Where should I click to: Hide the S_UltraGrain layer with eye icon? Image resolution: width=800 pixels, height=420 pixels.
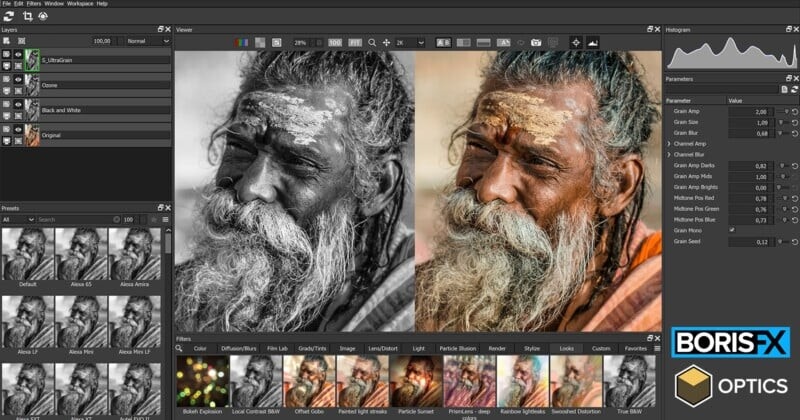[18, 54]
